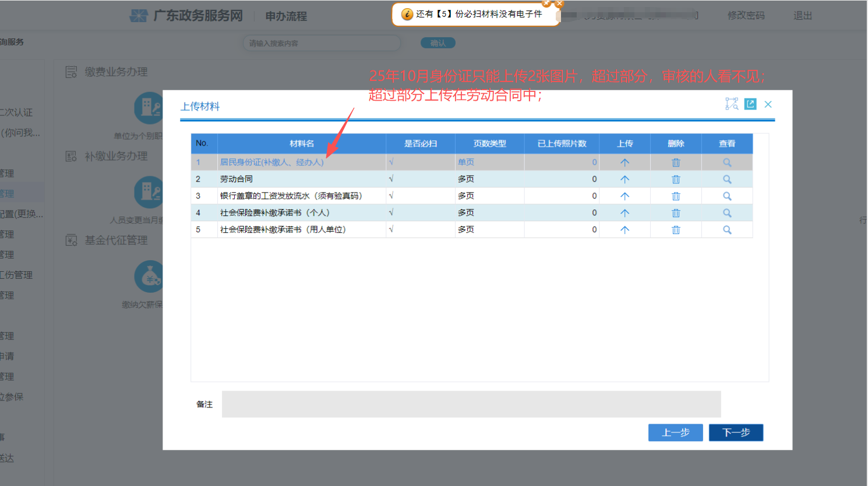
Task: Click trash icon for 补缴承诺书（个人）
Action: click(676, 213)
